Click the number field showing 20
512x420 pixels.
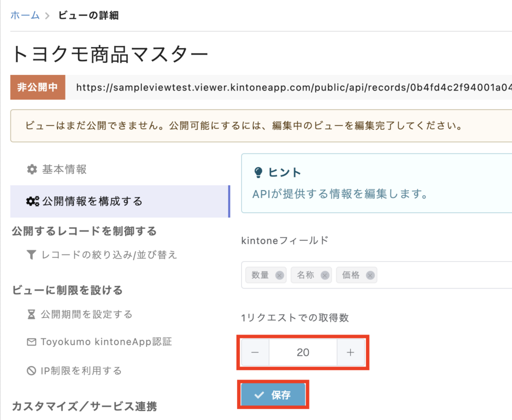(x=303, y=352)
